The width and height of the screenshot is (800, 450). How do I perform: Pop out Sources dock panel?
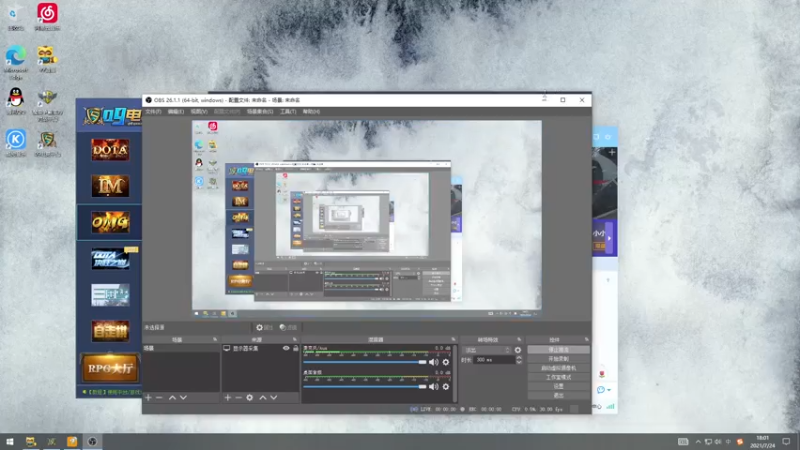point(294,339)
